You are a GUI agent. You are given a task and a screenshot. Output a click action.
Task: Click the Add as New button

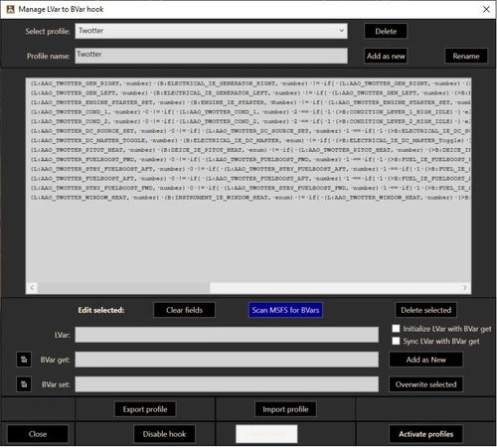pyautogui.click(x=425, y=360)
